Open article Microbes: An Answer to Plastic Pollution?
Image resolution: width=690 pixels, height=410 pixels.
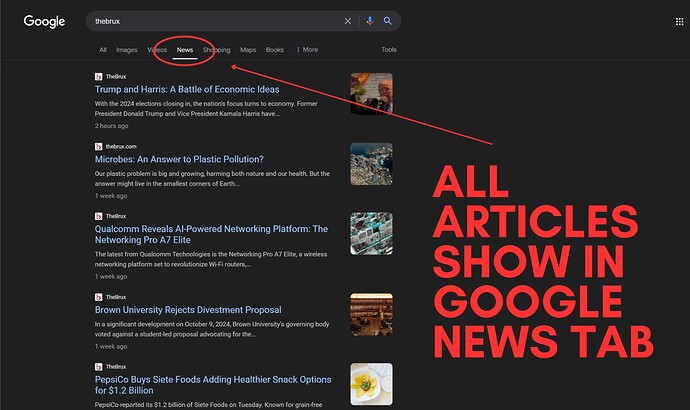pyautogui.click(x=179, y=159)
